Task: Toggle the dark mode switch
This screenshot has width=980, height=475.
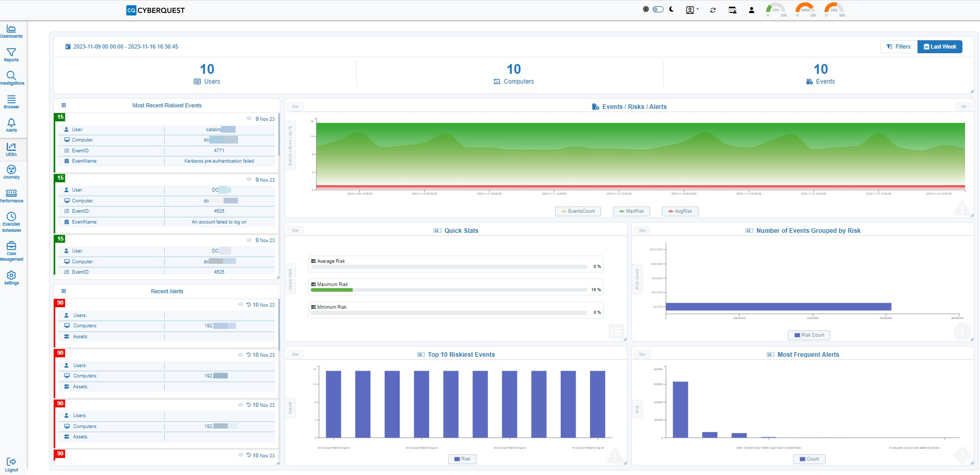Action: point(658,9)
